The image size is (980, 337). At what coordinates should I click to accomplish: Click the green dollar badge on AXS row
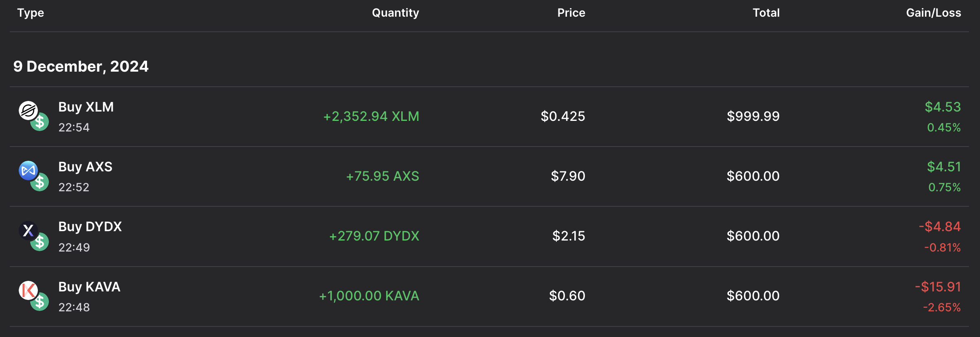[x=40, y=182]
